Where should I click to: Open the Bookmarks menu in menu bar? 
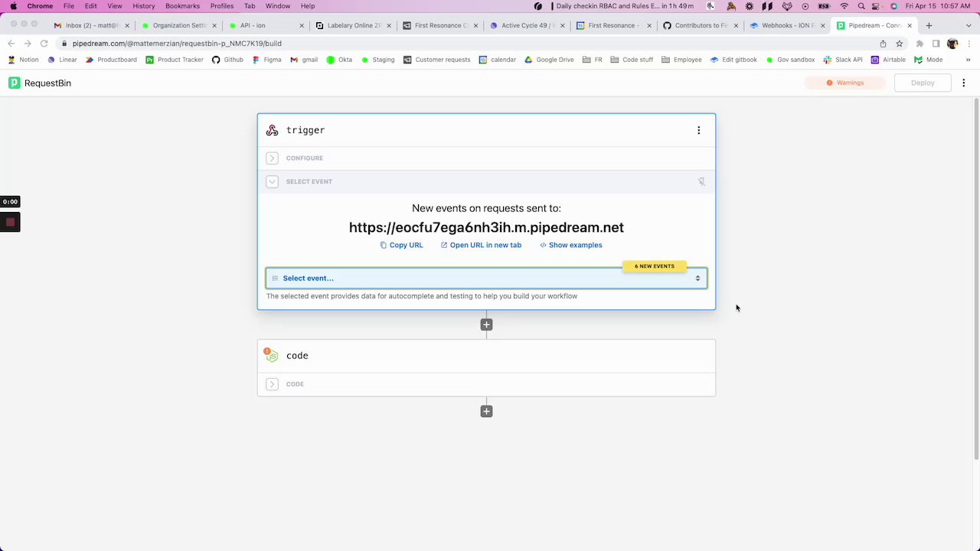pos(182,6)
